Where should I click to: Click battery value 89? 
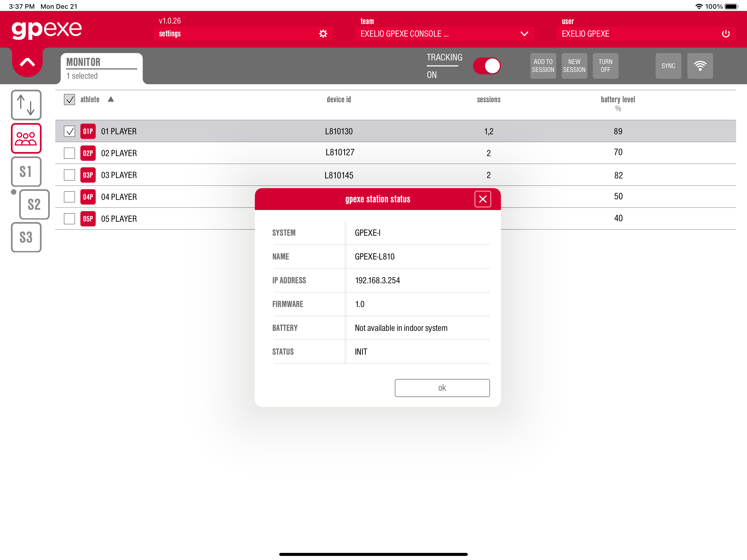pos(618,132)
